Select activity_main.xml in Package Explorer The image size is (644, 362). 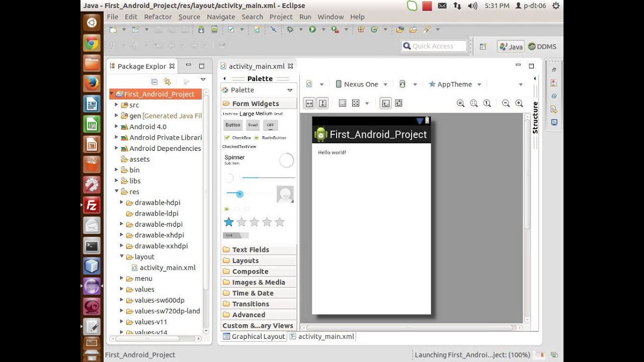(x=164, y=268)
